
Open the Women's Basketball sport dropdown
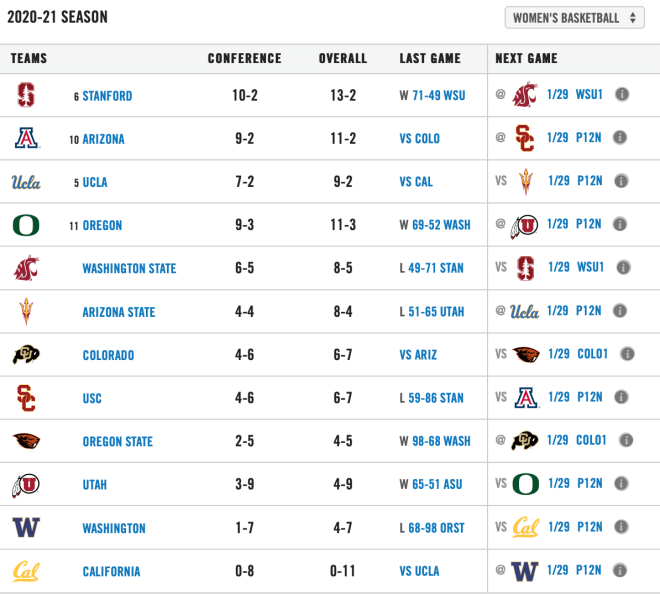pyautogui.click(x=575, y=18)
